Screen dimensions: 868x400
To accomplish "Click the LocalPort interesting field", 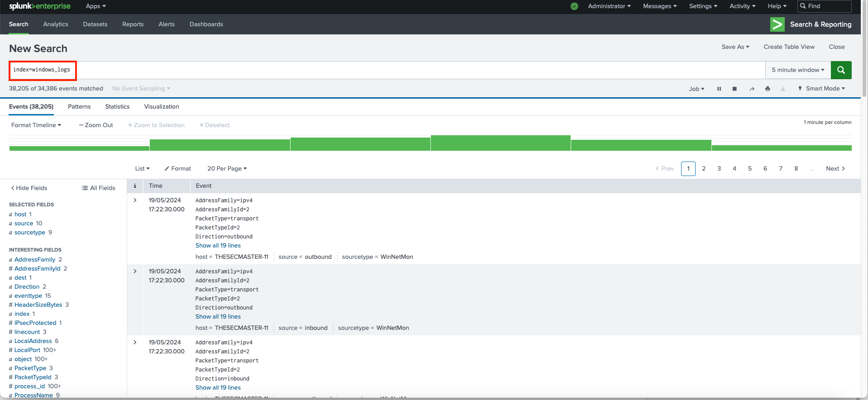I will tap(27, 350).
